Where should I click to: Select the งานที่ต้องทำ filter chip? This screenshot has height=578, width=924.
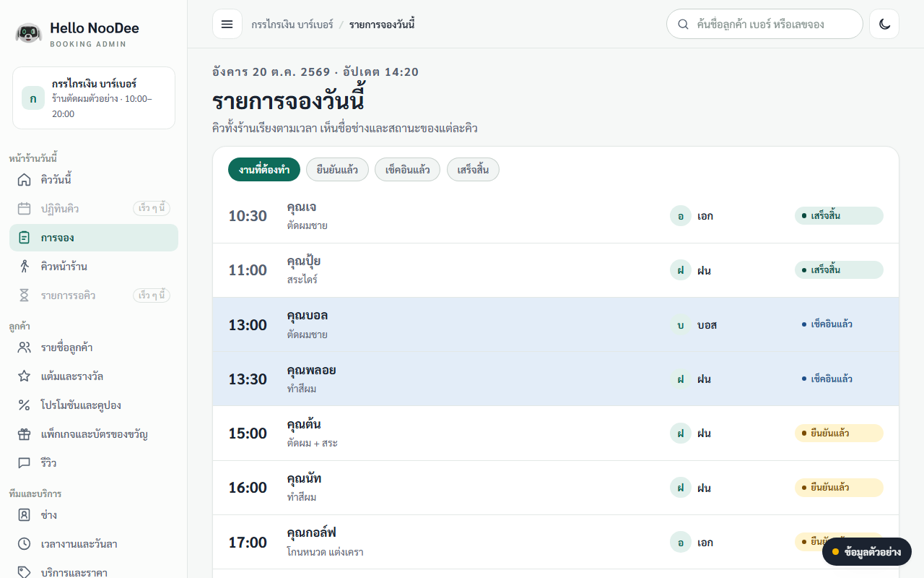264,170
